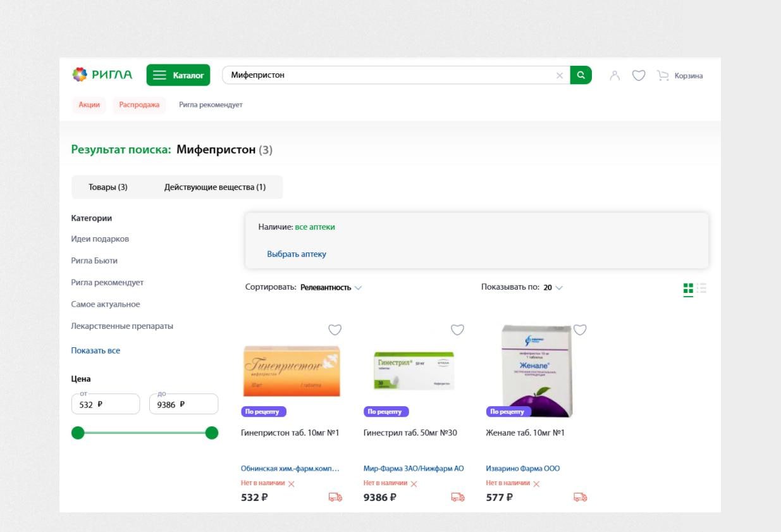Click the По рецепту badge on Гинестрил
The width and height of the screenshot is (781, 532).
386,412
